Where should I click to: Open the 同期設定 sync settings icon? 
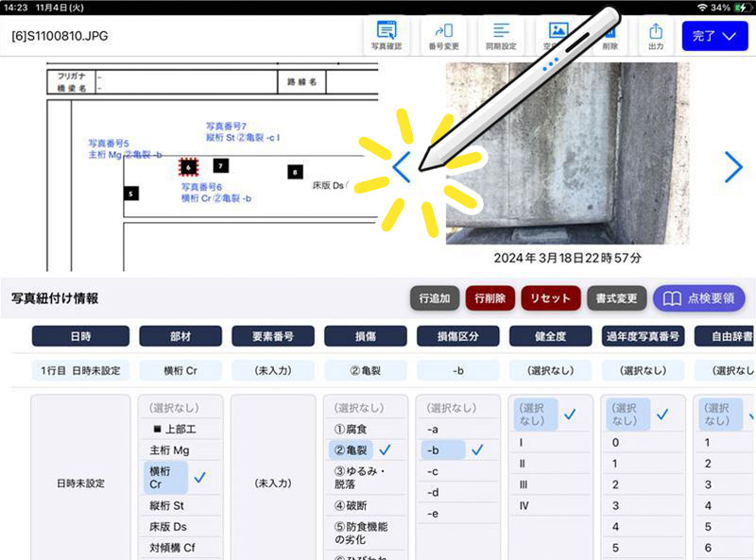click(501, 35)
